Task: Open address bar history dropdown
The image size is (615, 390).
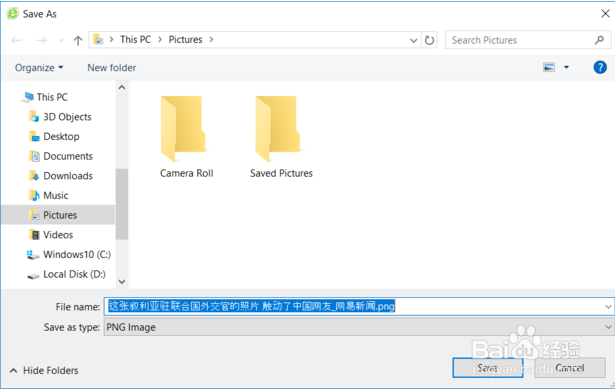Action: (413, 40)
